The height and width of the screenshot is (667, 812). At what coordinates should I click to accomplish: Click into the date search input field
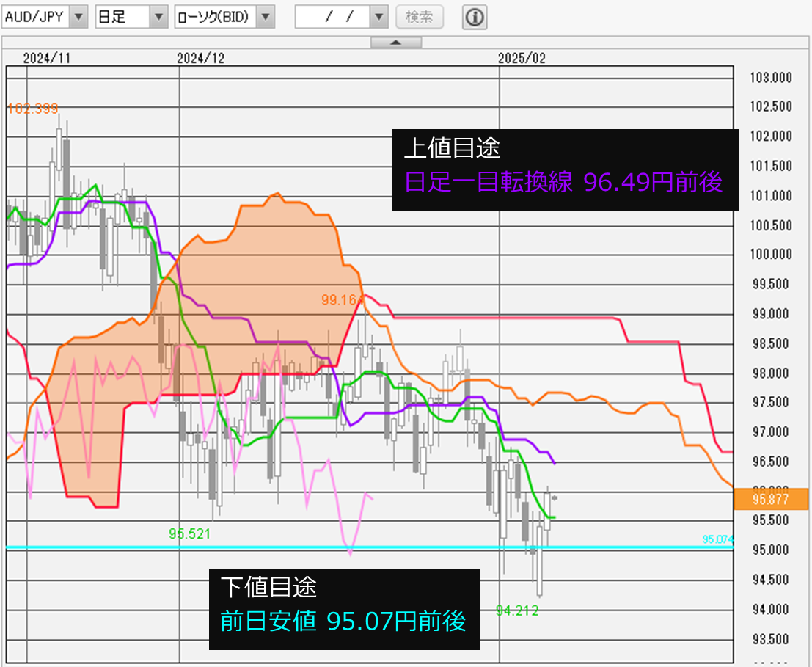[x=332, y=17]
